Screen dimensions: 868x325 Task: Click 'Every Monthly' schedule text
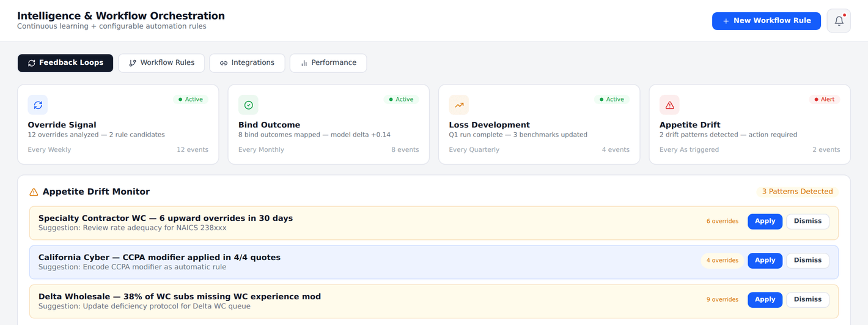[261, 150]
